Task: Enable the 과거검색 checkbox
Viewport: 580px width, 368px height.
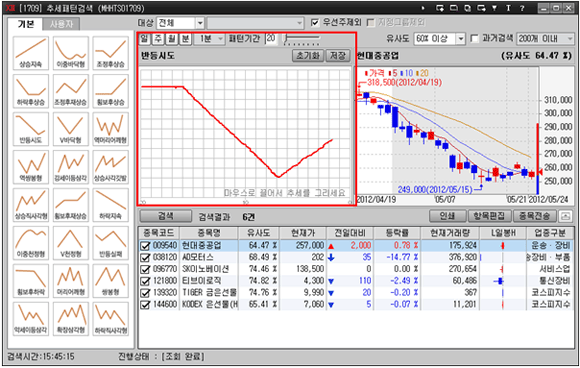Action: pos(474,38)
